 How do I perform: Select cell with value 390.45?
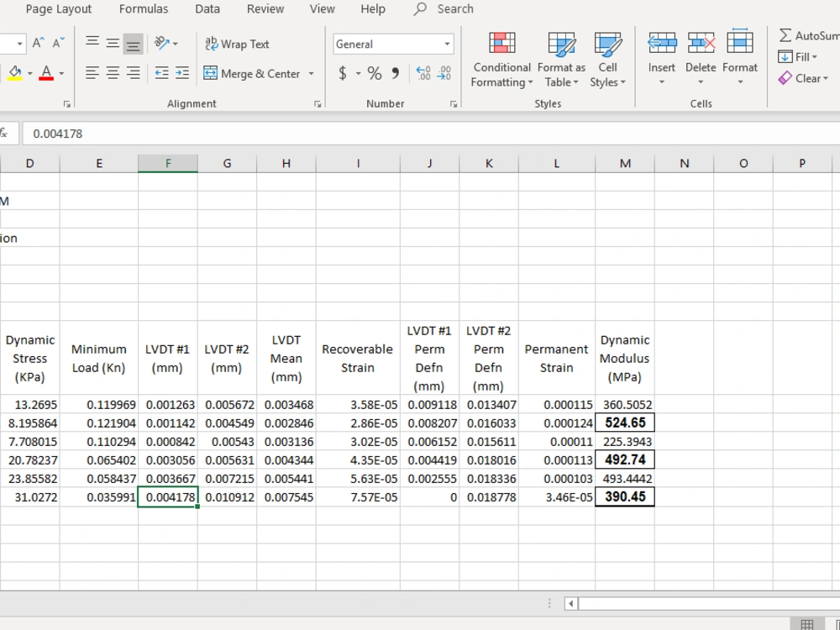[625, 496]
